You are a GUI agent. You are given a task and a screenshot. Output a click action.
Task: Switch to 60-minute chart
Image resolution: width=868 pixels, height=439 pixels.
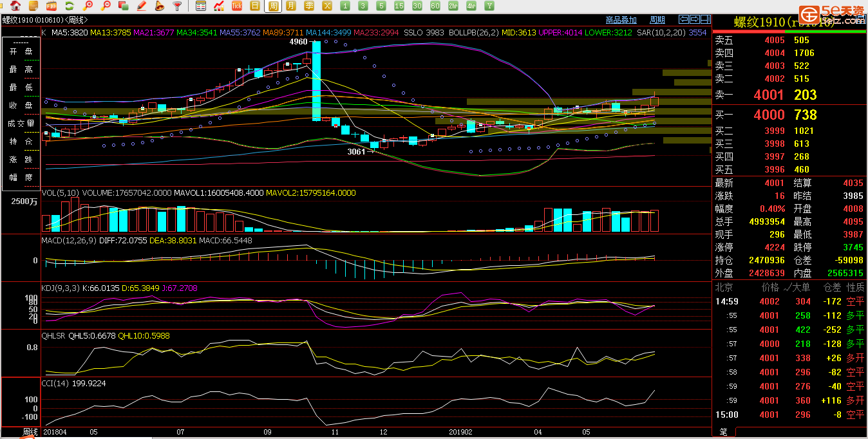pyautogui.click(x=435, y=6)
